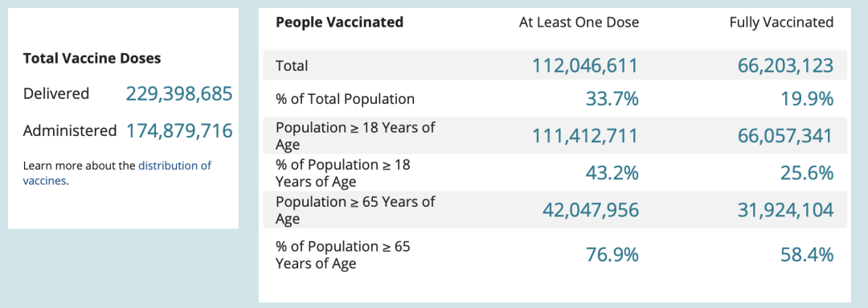Click the Administered label
This screenshot has width=868, height=308.
(70, 131)
